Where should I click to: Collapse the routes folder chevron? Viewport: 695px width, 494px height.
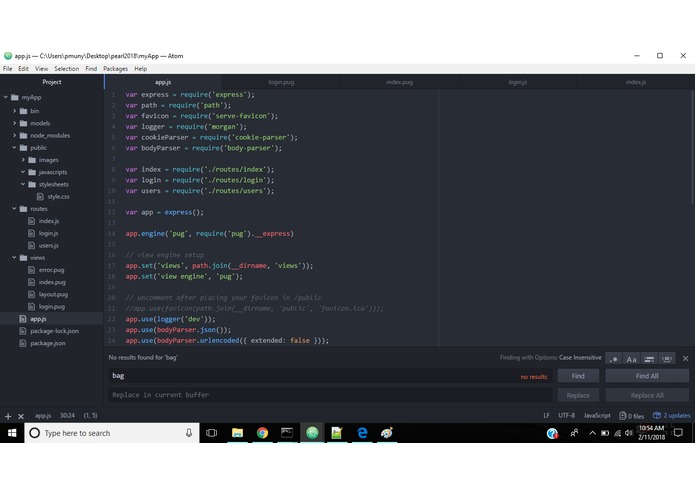coord(15,208)
